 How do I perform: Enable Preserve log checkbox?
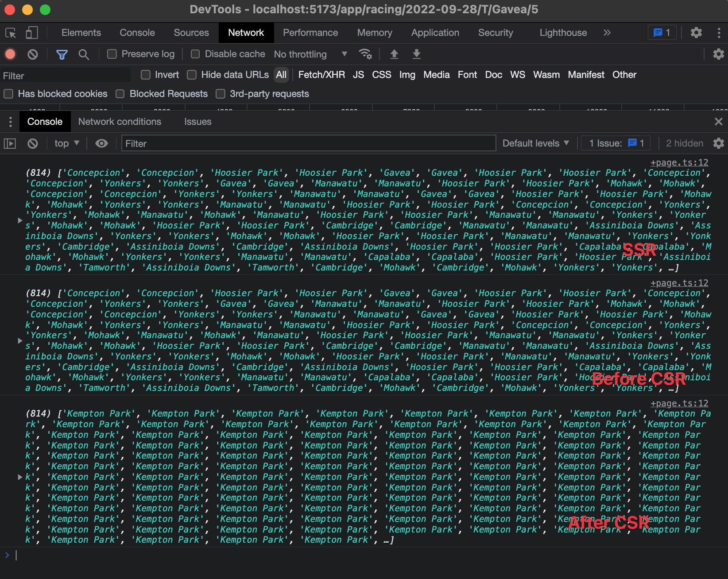pyautogui.click(x=112, y=54)
